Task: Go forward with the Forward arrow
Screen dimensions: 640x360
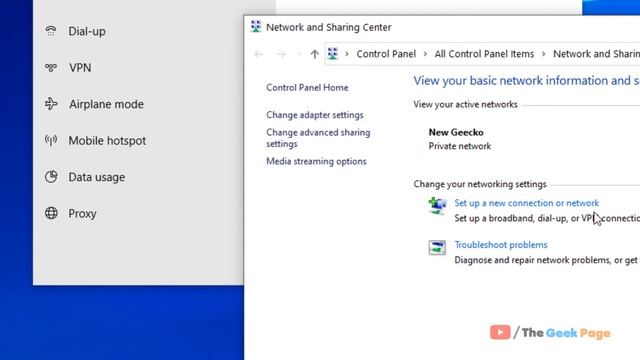Action: pos(281,54)
